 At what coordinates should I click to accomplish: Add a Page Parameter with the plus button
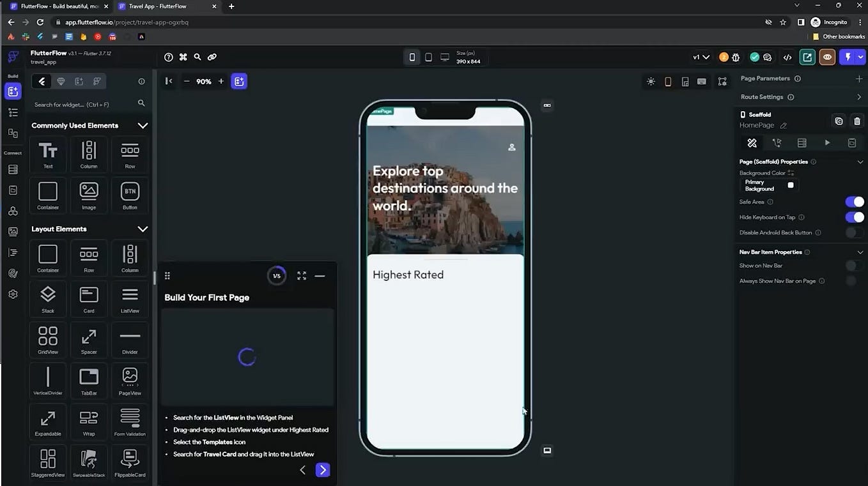tap(860, 78)
